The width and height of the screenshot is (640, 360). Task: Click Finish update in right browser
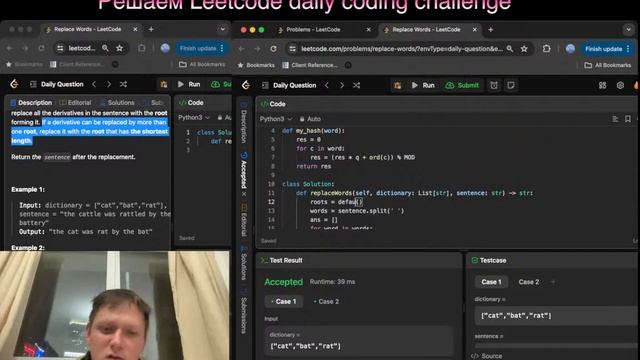click(x=607, y=49)
